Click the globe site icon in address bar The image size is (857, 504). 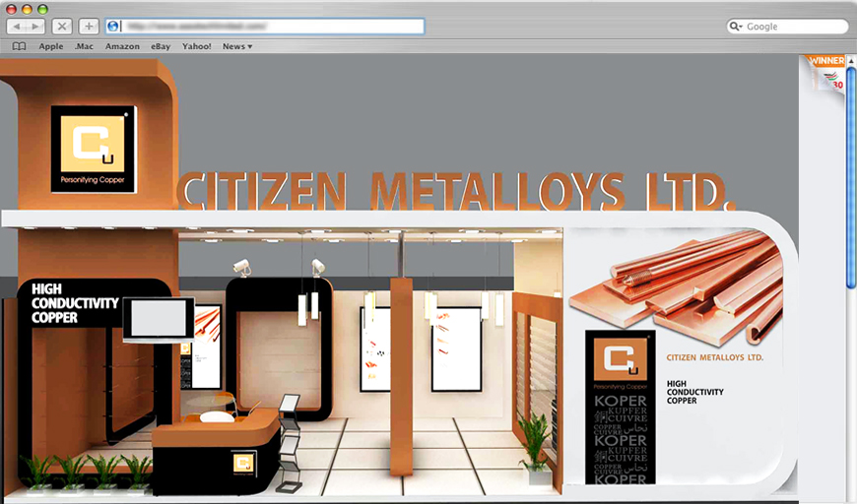tap(113, 27)
